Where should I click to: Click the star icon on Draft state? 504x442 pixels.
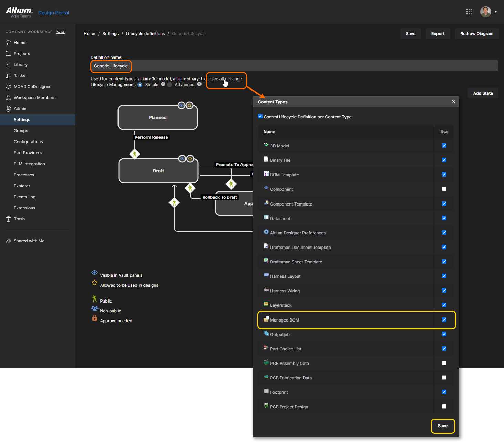click(x=190, y=159)
